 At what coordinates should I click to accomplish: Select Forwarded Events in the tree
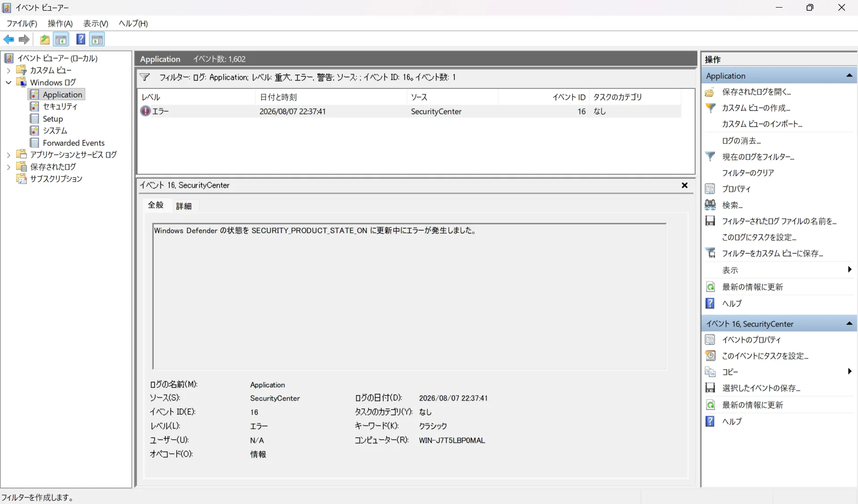tap(74, 143)
